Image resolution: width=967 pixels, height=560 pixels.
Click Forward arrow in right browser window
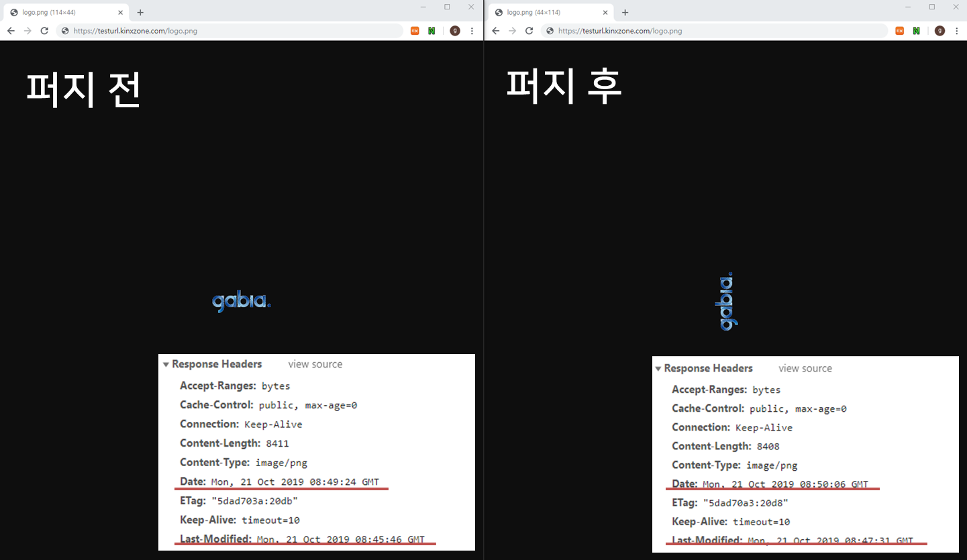click(x=512, y=31)
